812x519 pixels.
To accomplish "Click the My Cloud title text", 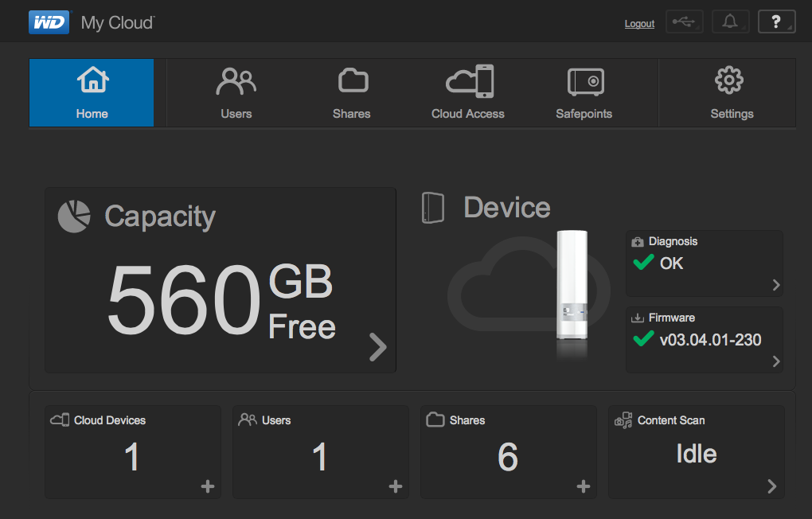I will coord(118,23).
